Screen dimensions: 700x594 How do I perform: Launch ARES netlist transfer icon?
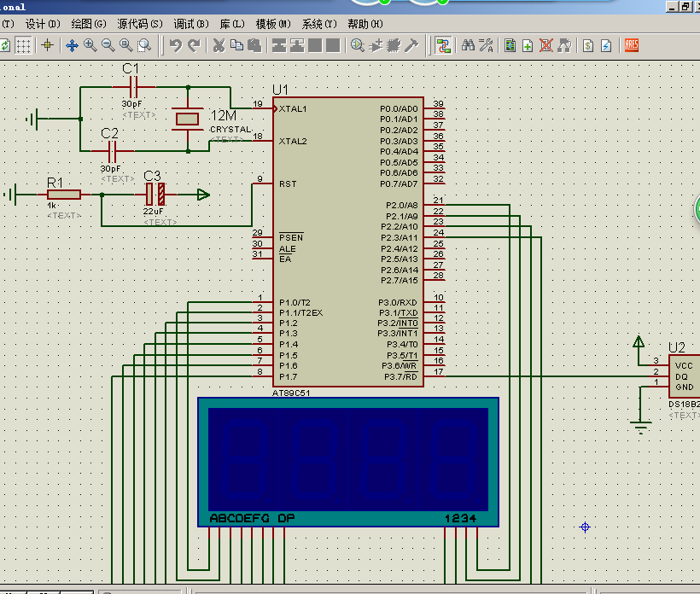click(x=631, y=45)
